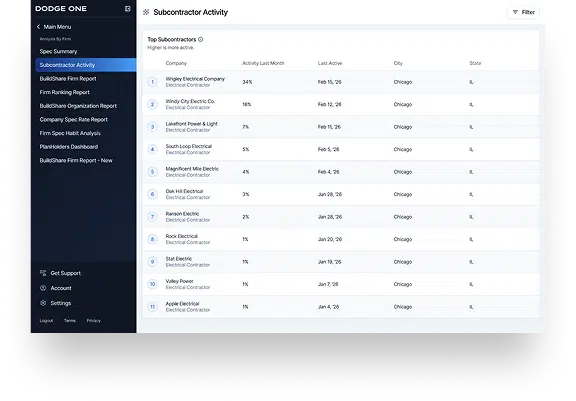Click the Account icon in sidebar
Image resolution: width=576 pixels, height=401 pixels.
coord(43,288)
